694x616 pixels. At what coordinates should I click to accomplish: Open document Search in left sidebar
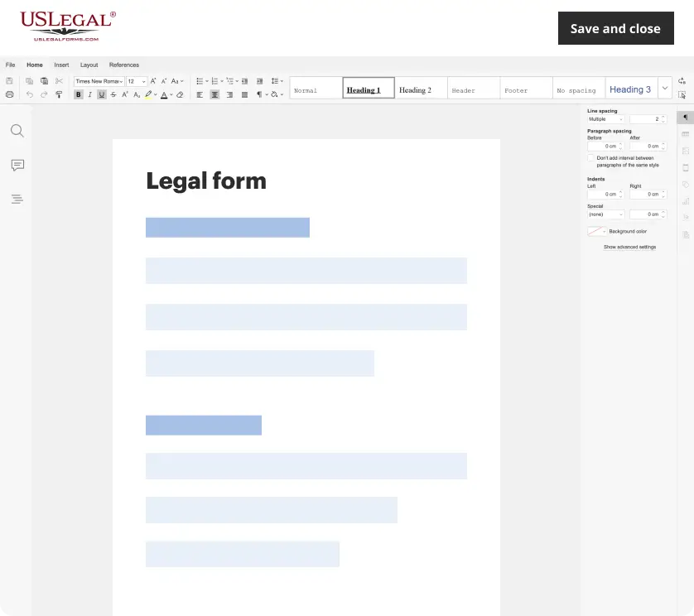(17, 131)
